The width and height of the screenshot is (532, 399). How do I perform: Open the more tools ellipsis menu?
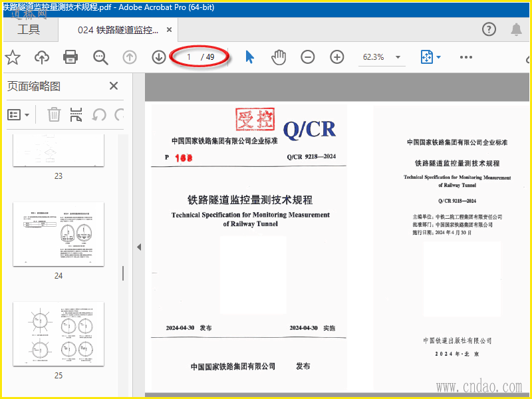click(x=466, y=57)
